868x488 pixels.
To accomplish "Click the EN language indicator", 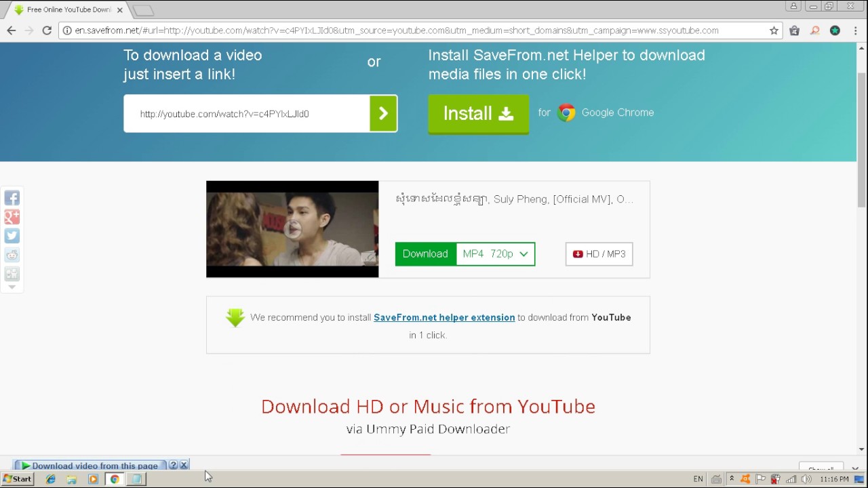I will click(698, 479).
